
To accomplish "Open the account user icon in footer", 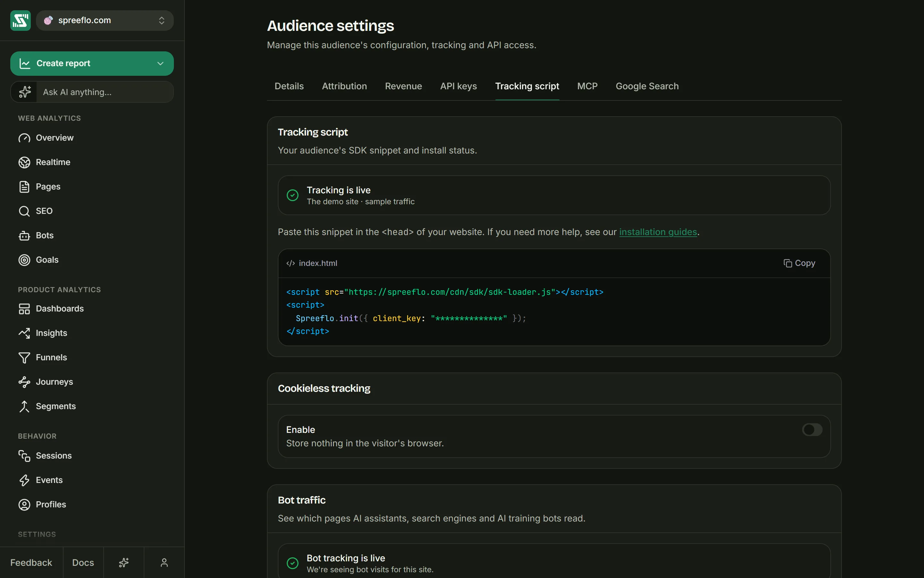I will (164, 563).
